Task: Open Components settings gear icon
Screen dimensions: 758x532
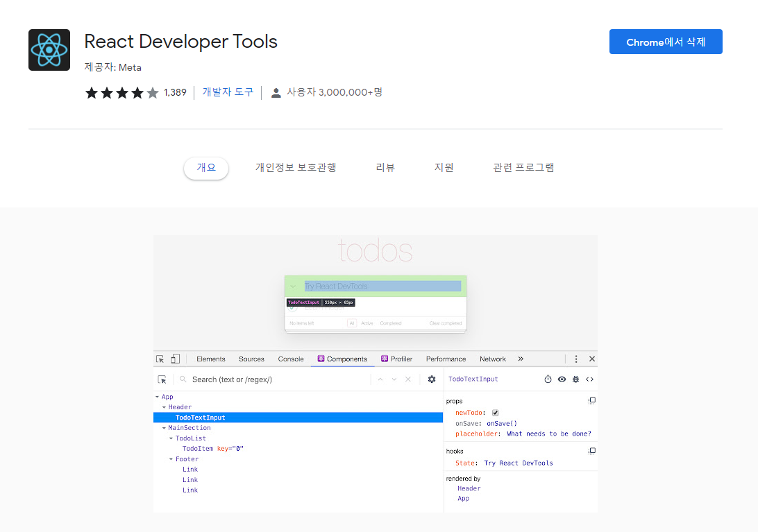Action: 432,380
